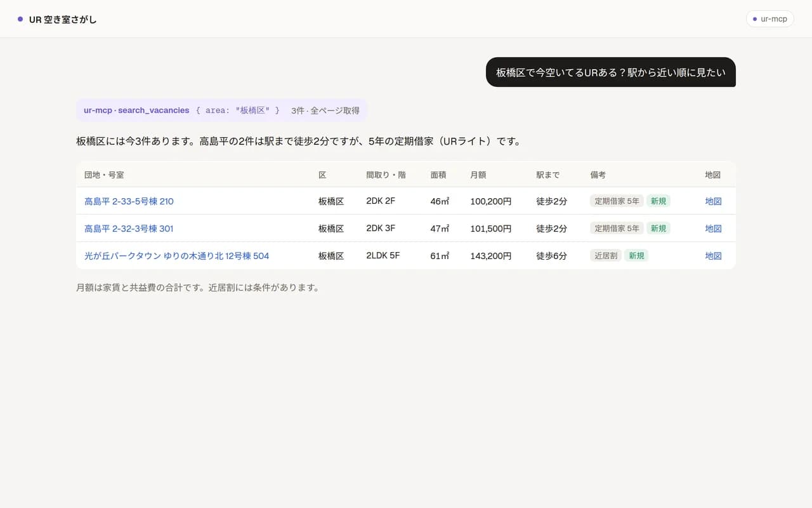The width and height of the screenshot is (812, 508).
Task: Open 地図 link for 光が丘パークタウン row
Action: [714, 256]
